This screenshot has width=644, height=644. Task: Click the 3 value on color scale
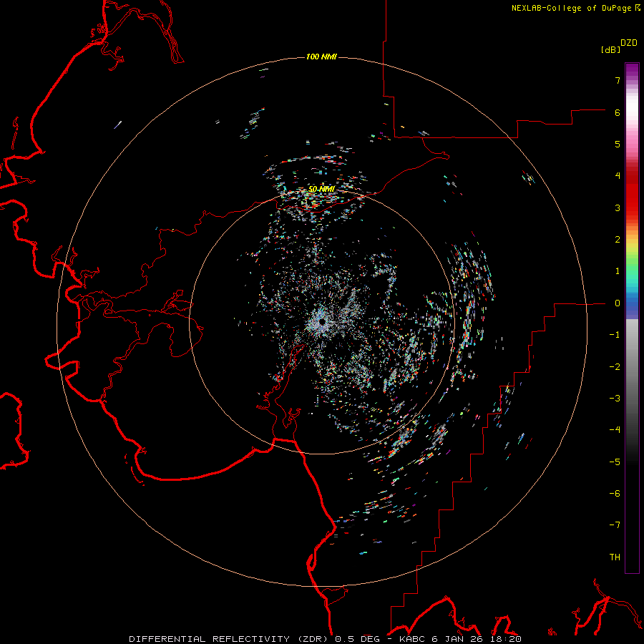coord(618,208)
